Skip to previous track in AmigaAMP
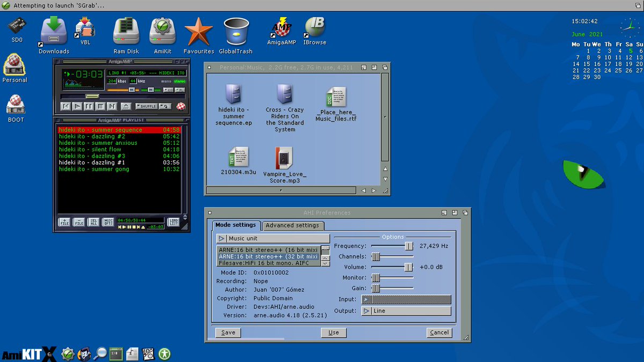 (x=65, y=106)
